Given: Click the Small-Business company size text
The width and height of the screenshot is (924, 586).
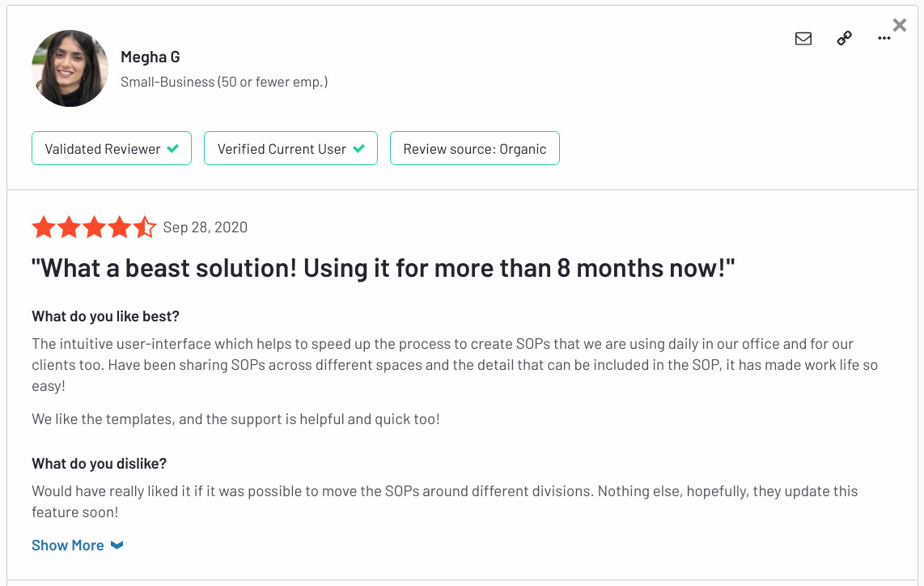Looking at the screenshot, I should tap(224, 82).
